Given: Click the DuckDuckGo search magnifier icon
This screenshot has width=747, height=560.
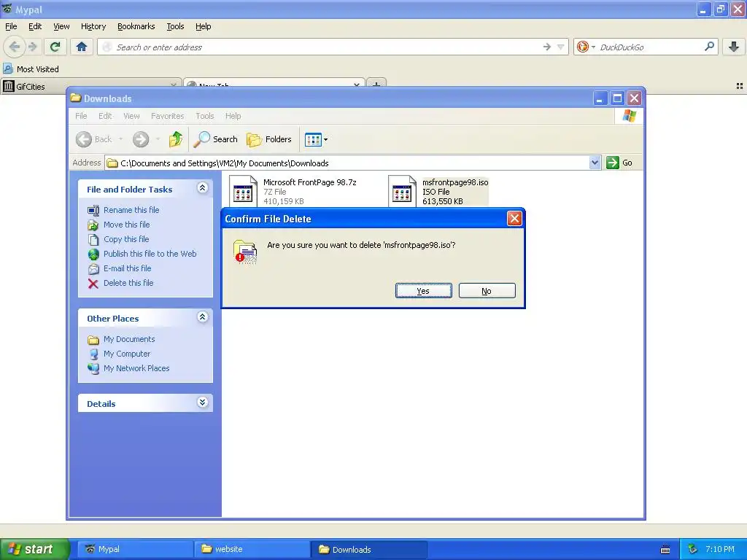Looking at the screenshot, I should tap(709, 47).
